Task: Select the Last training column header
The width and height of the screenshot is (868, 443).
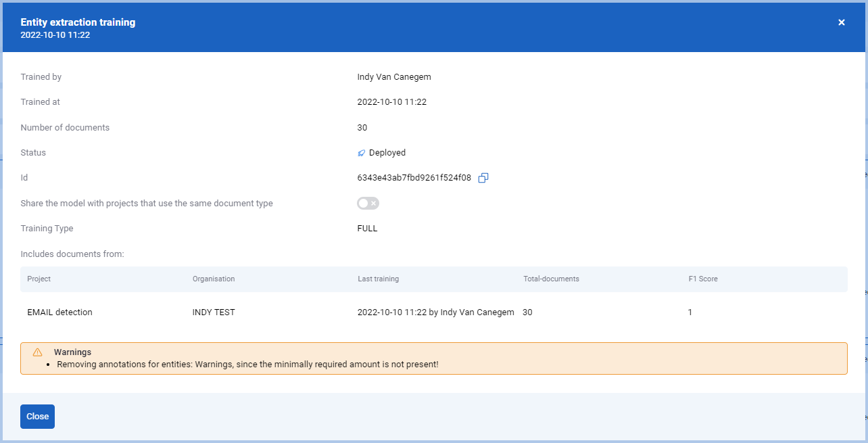Action: coord(379,279)
